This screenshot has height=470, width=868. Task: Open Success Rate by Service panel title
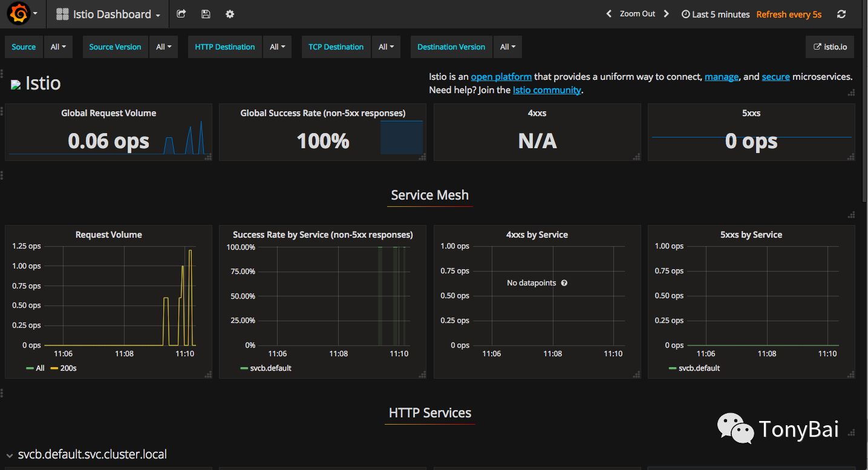click(323, 235)
